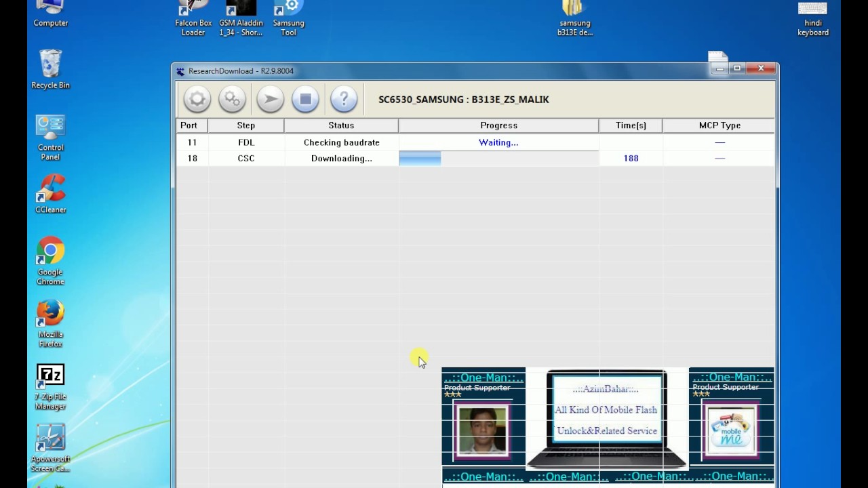This screenshot has height=488, width=868.
Task: Click the 'Downloading...' status cell
Action: pos(341,158)
